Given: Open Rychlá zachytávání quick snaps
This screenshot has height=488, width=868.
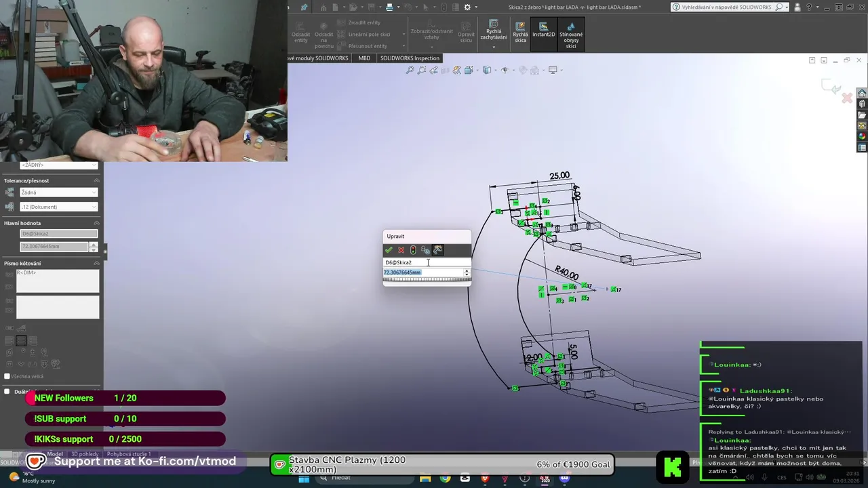Looking at the screenshot, I should pyautogui.click(x=494, y=29).
